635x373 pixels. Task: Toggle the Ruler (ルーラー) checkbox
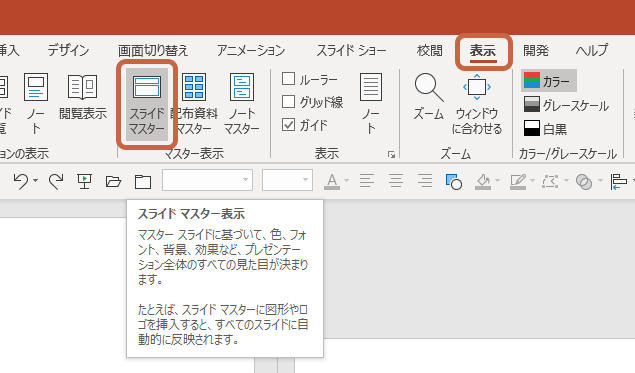288,79
